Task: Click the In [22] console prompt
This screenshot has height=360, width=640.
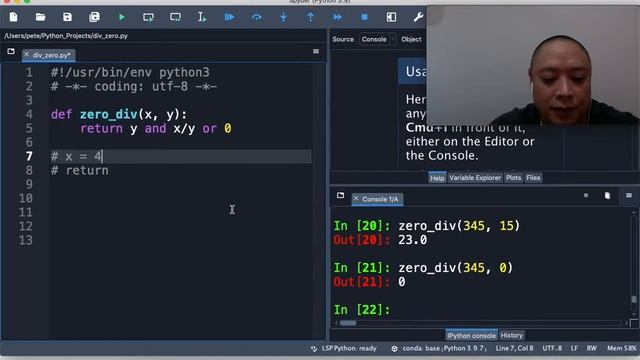Action: pos(362,310)
